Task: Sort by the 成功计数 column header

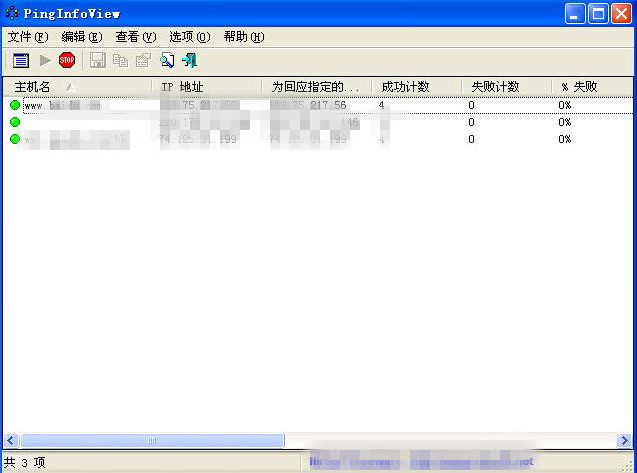Action: [x=417, y=87]
